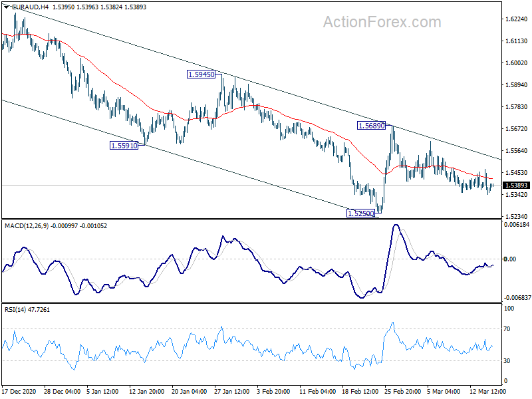This screenshot has height=399, width=532.
Task: Click the 1.62240 price axis value
Action: click(x=517, y=19)
